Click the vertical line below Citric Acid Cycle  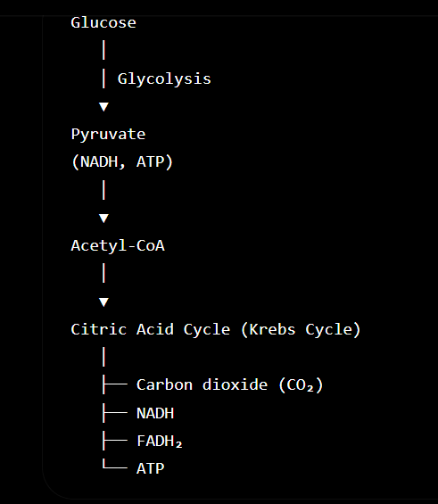pos(103,357)
